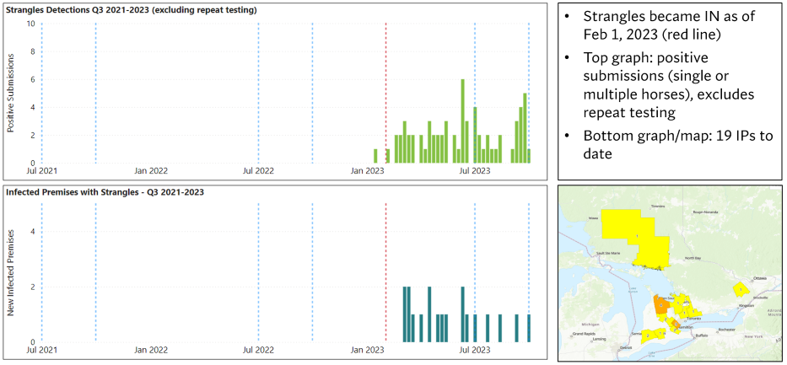Select the 'Infected Premises with Strangles' chart title

(105, 192)
